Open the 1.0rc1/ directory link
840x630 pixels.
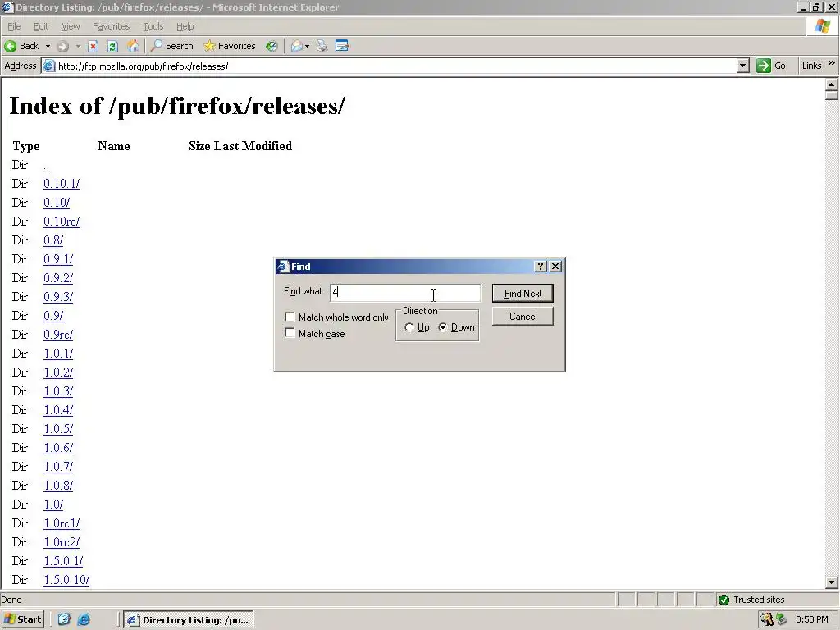62,523
